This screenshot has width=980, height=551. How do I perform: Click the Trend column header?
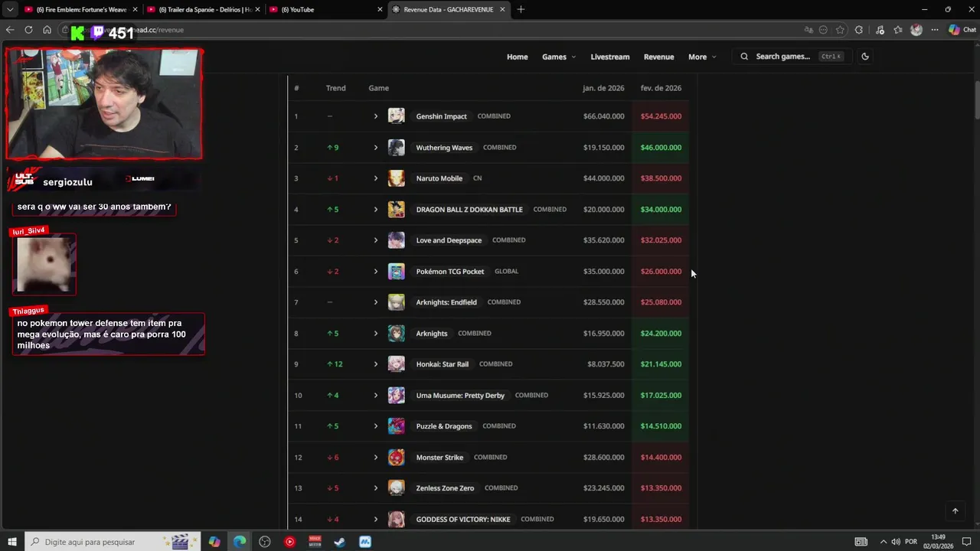point(335,88)
